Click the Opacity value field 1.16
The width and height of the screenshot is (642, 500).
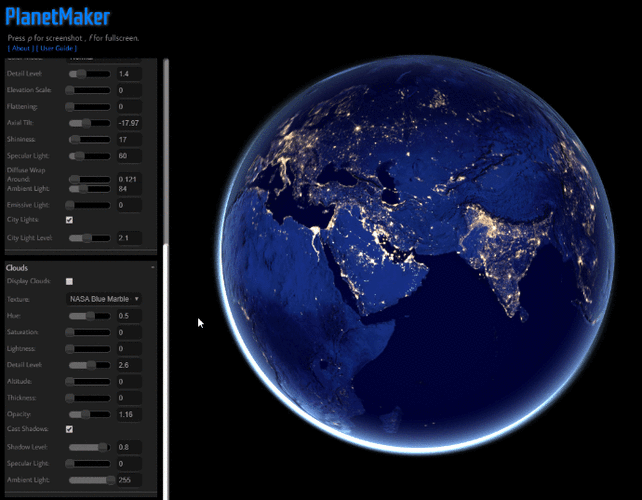[129, 414]
